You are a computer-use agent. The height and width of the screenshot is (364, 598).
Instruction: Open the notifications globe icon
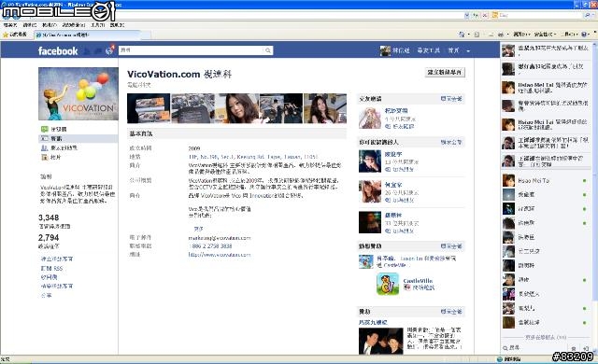tap(110, 50)
